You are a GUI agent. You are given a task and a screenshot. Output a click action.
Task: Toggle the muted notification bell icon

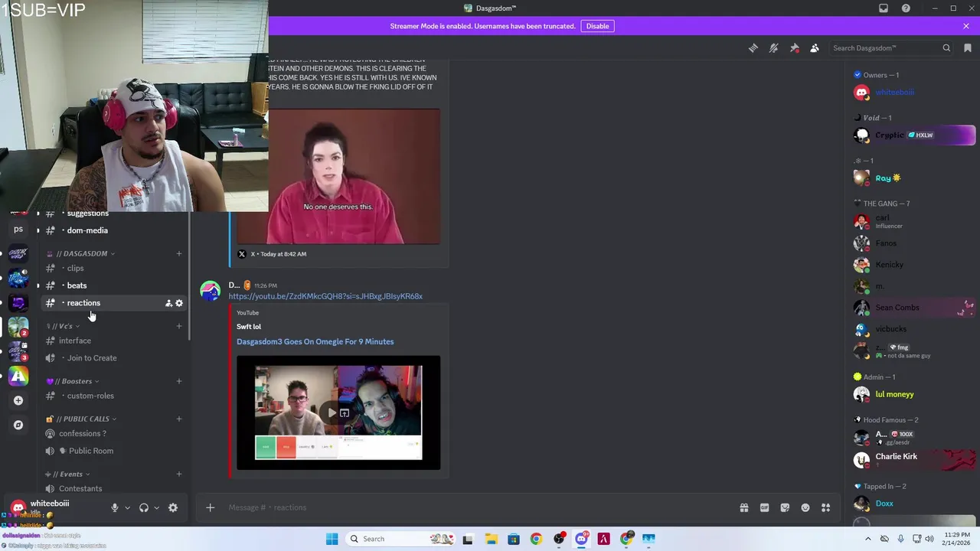(774, 48)
